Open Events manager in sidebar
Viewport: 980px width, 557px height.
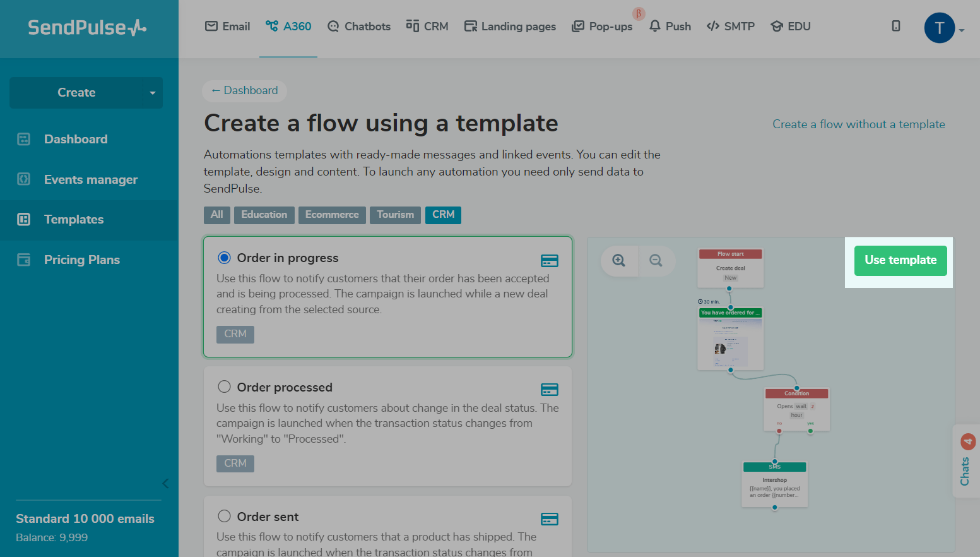click(x=91, y=179)
